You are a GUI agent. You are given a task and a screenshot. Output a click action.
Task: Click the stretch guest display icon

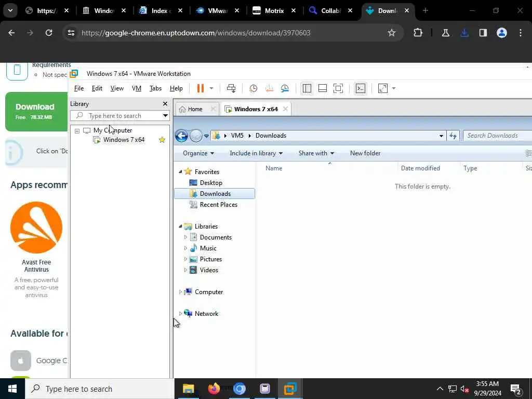(x=383, y=88)
